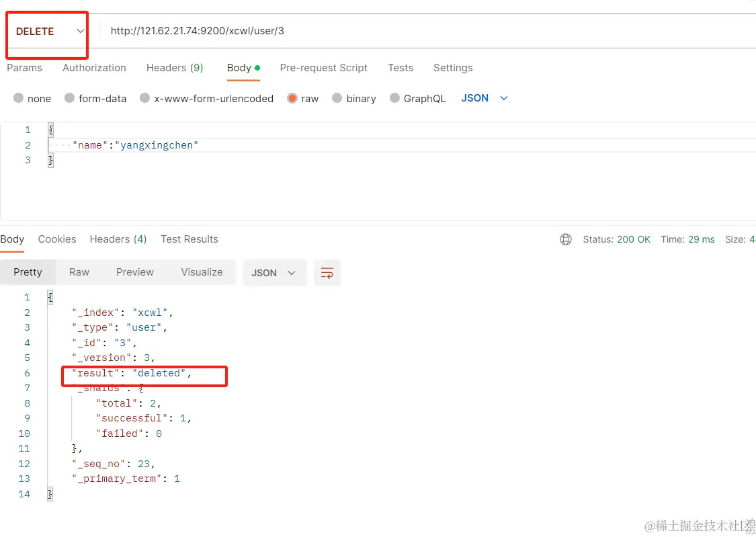
Task: Click the "_type": "user" response line
Action: [x=120, y=328]
